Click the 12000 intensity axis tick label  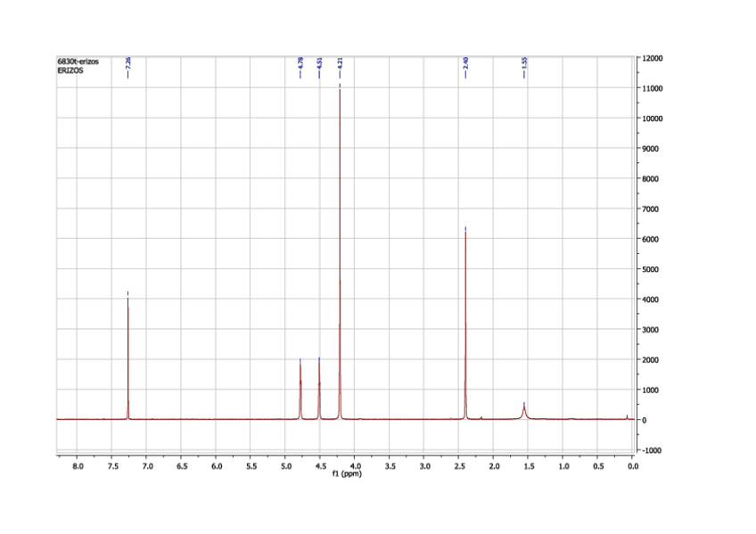pos(653,58)
